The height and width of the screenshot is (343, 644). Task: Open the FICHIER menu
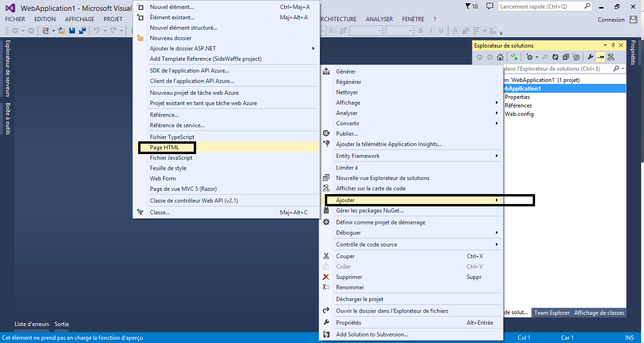pyautogui.click(x=15, y=19)
